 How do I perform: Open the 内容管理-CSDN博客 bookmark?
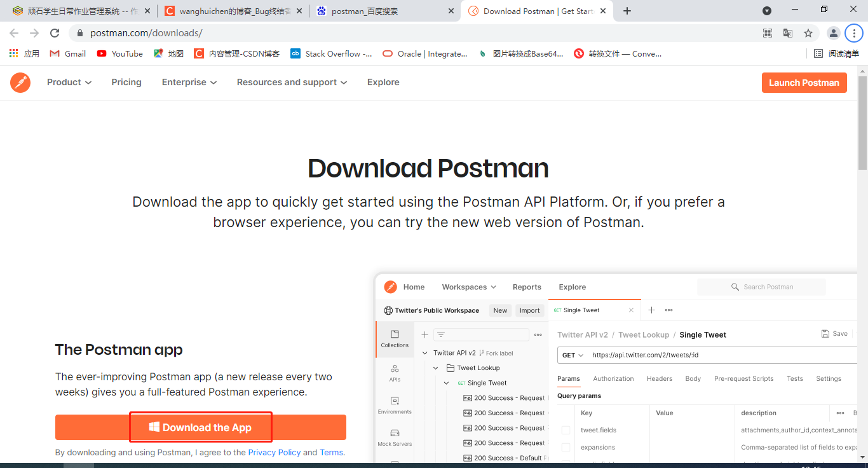pyautogui.click(x=237, y=53)
